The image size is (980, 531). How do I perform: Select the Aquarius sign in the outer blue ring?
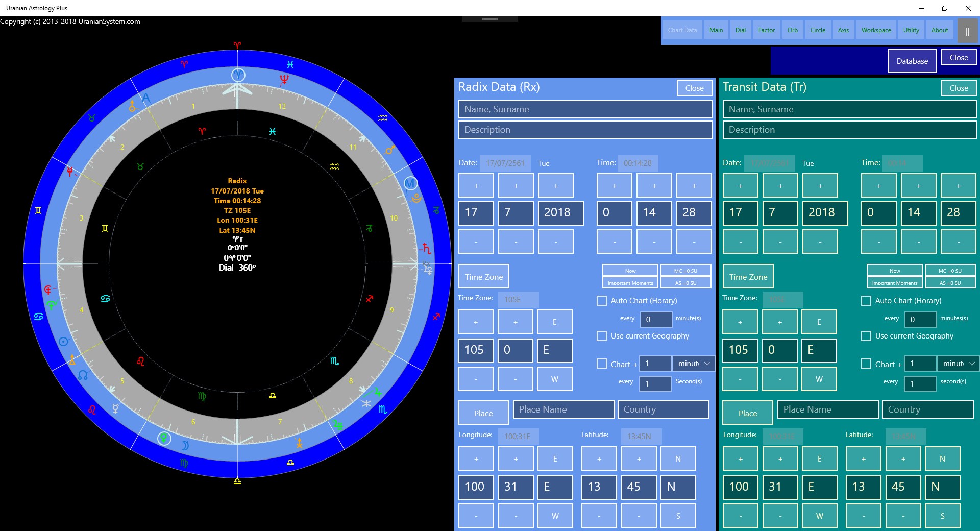(383, 118)
